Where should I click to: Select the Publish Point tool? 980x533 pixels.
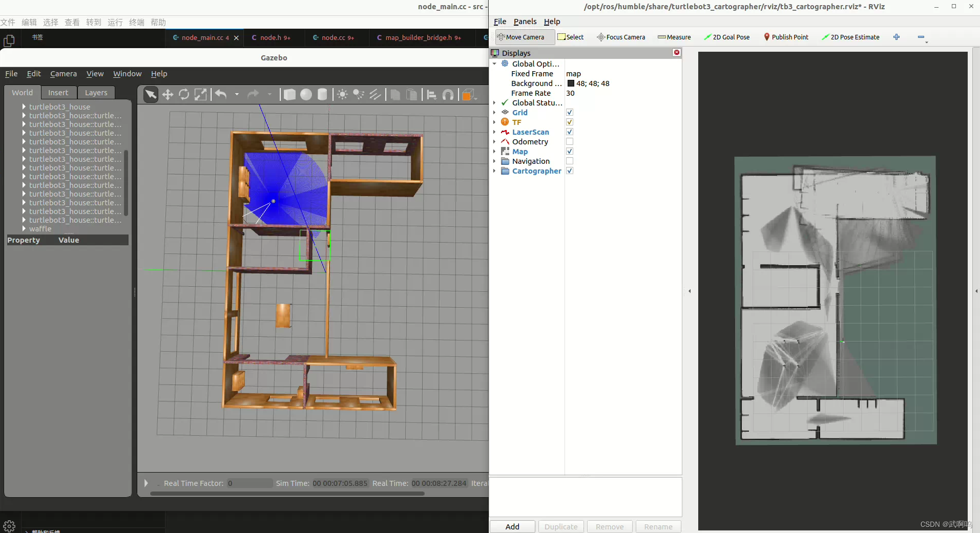click(x=786, y=37)
